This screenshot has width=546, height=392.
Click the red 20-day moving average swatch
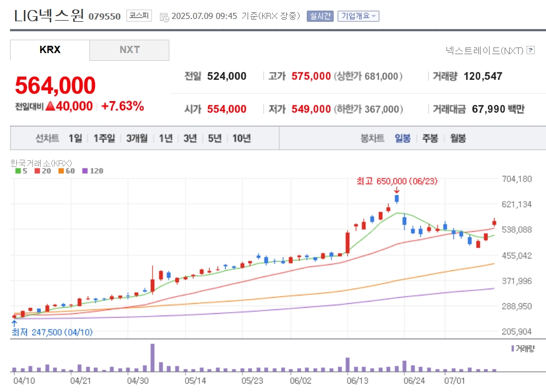tap(37, 171)
